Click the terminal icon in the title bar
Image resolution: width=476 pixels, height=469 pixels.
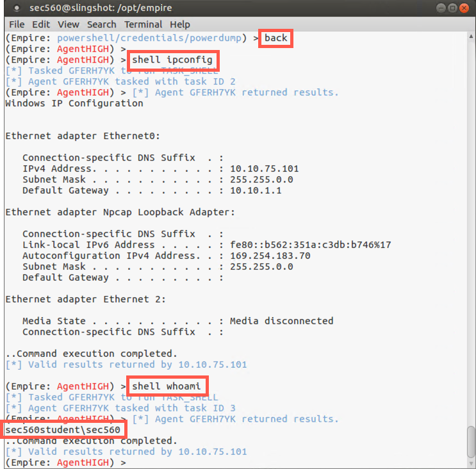tap(17, 8)
